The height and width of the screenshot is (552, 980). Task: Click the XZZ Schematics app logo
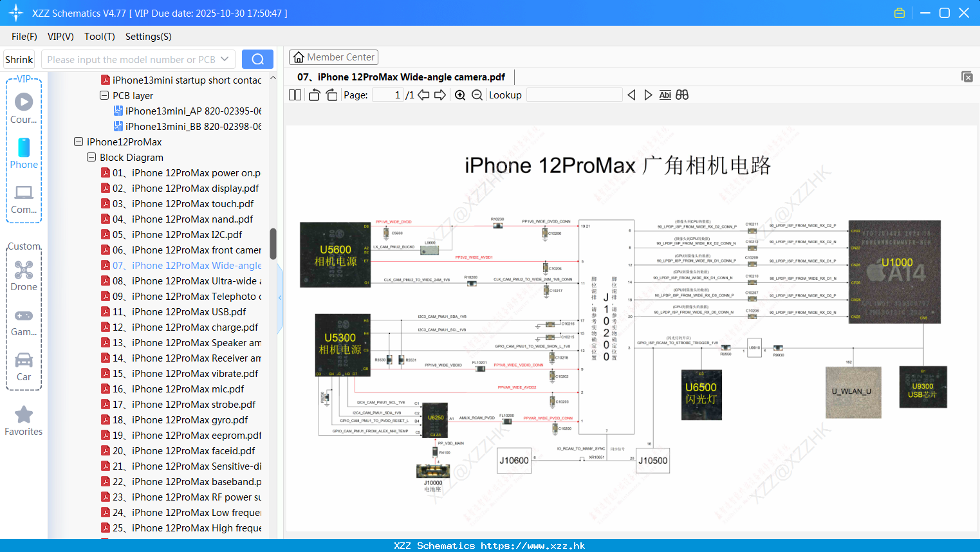coord(16,13)
